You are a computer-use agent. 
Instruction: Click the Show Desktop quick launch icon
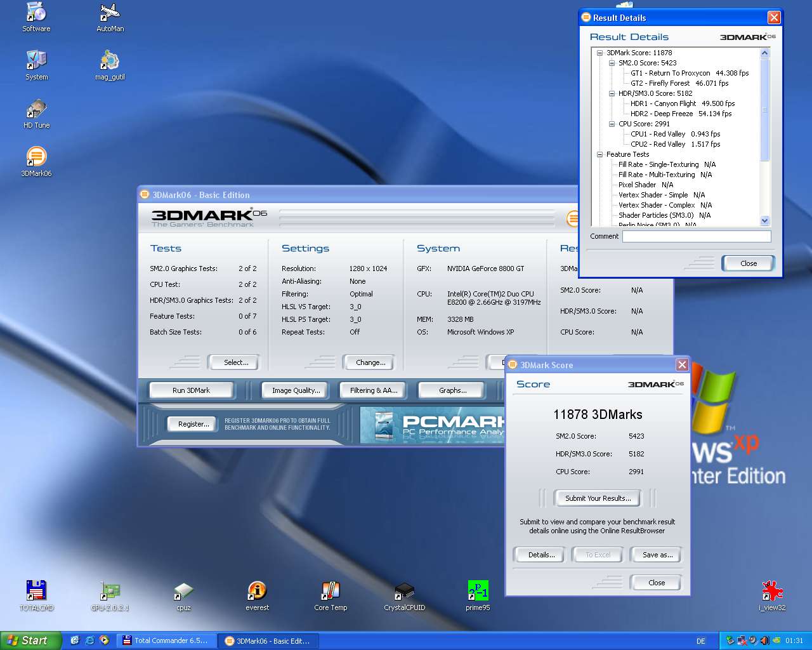(x=75, y=640)
